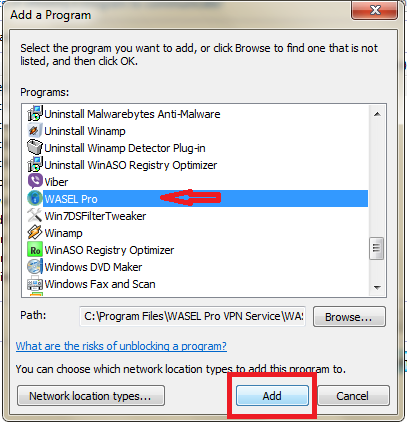Select the Windows DVD Maker disc icon

(35, 267)
